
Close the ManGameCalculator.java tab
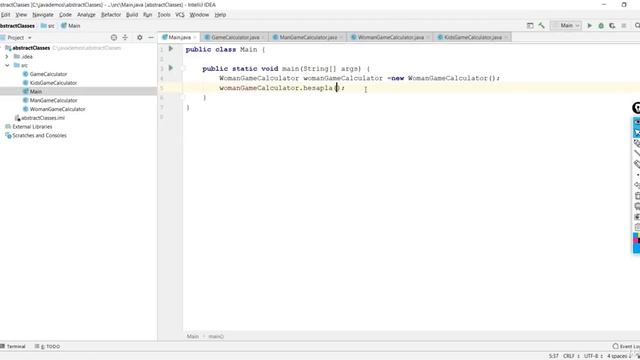(341, 37)
